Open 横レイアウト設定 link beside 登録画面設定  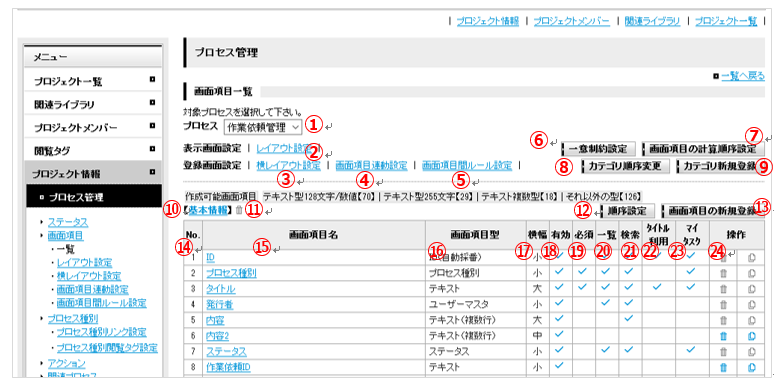click(x=288, y=166)
